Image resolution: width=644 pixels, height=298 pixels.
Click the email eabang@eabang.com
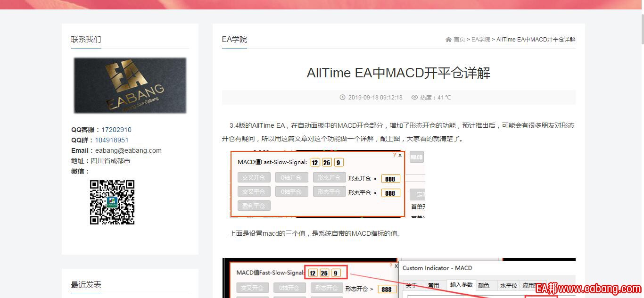click(x=128, y=150)
